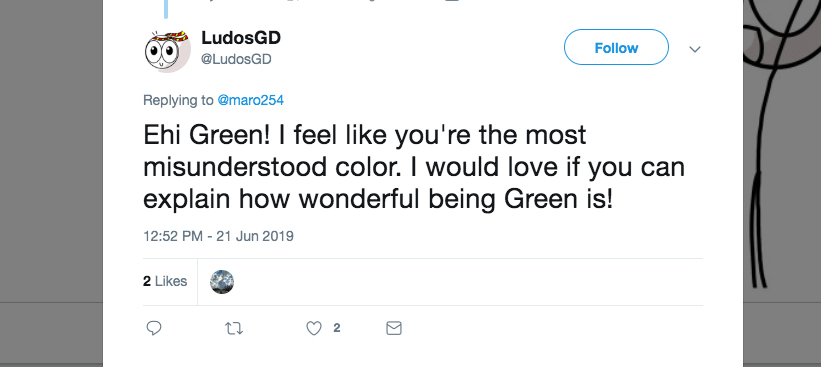Click the like count beside the heart
Image resolution: width=821 pixels, height=367 pixels.
[x=337, y=328]
